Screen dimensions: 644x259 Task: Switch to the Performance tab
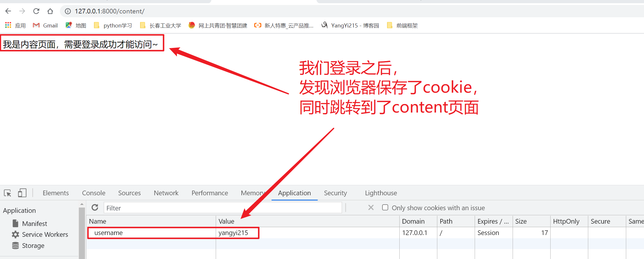pos(210,193)
